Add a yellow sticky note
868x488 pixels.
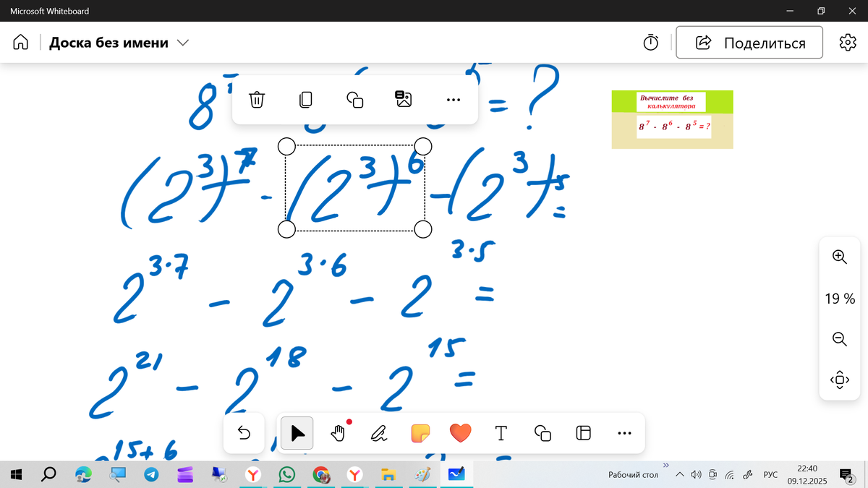pyautogui.click(x=420, y=433)
